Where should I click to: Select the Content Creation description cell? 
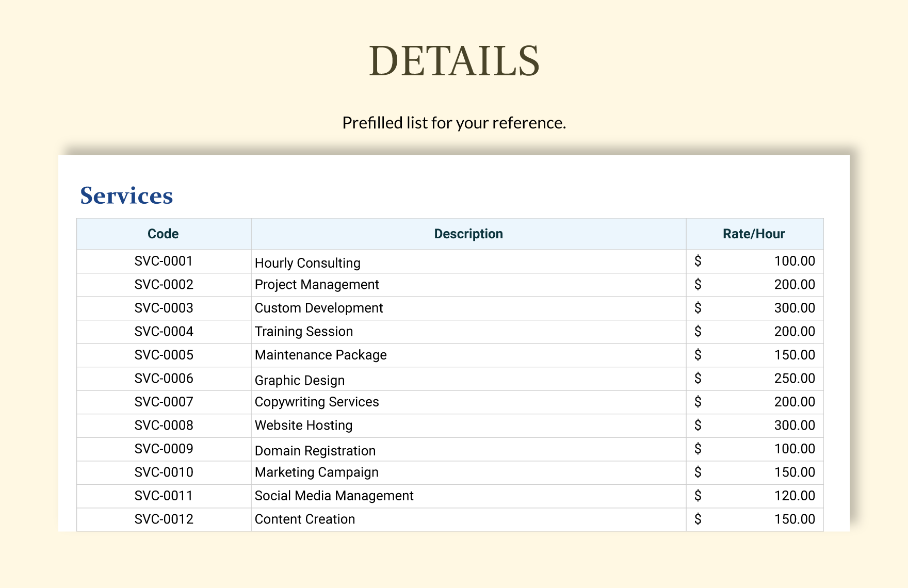[x=305, y=519]
